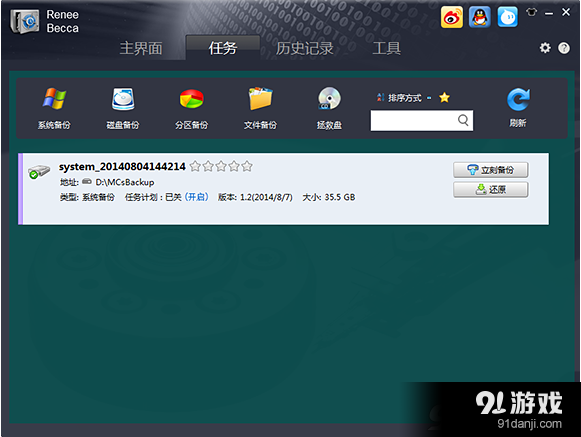Open the Weibo share icon
This screenshot has height=437, width=581.
click(452, 17)
